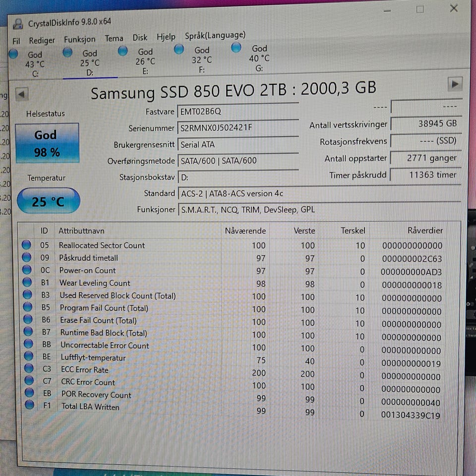Click the Standard field ACS-2 | ATA8-ACS version 4c
This screenshot has height=476, width=476.
click(319, 193)
